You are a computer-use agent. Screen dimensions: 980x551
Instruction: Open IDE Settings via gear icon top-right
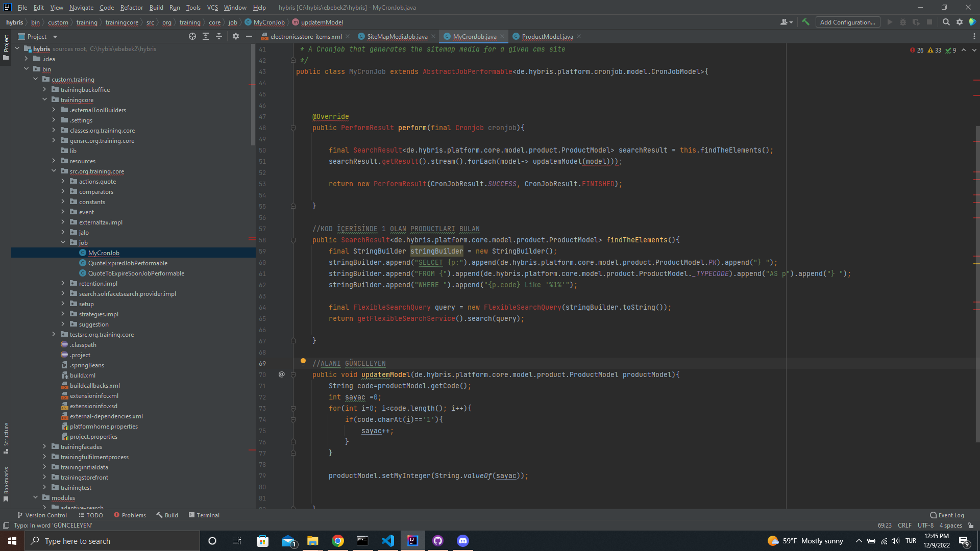(960, 22)
